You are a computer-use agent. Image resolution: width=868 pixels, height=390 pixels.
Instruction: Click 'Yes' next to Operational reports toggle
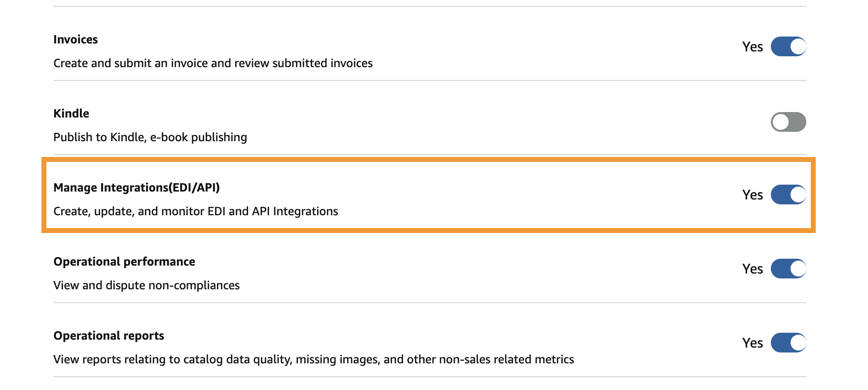pos(752,343)
